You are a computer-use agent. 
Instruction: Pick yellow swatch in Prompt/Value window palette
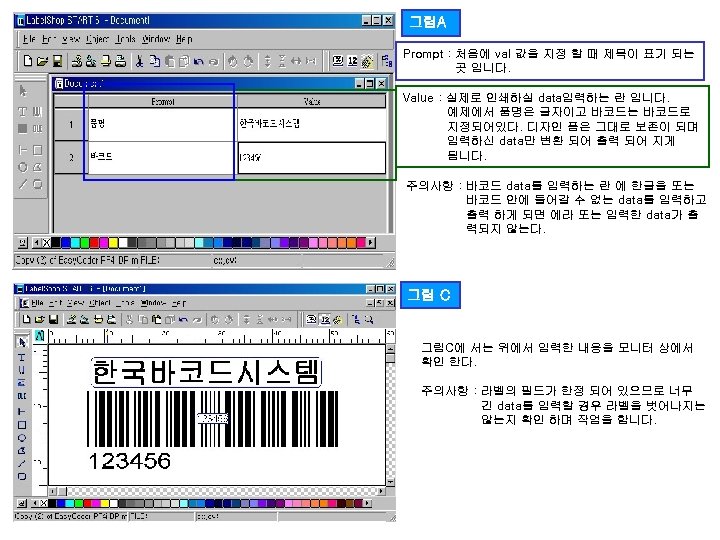(x=113, y=242)
